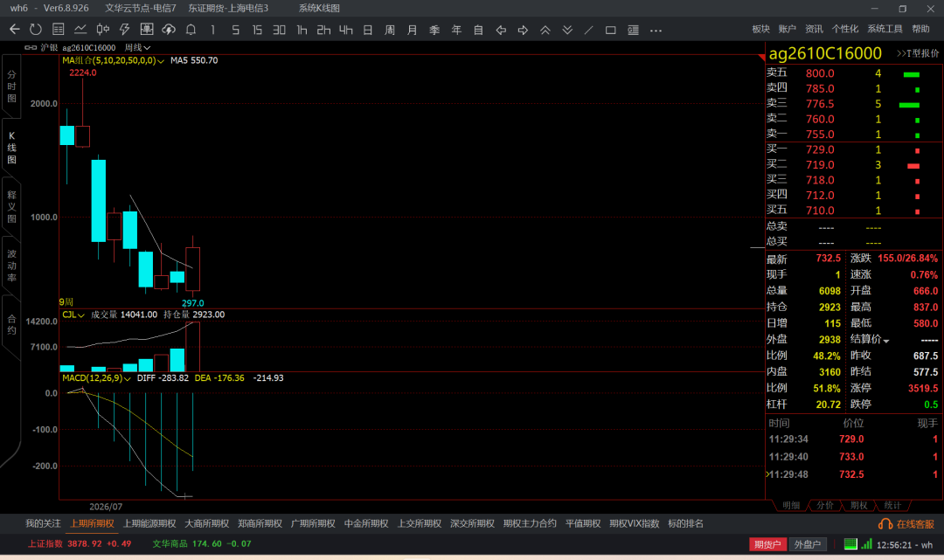The width and height of the screenshot is (944, 560).
Task: Switch to time-share line chart icon
Action: pos(80,30)
